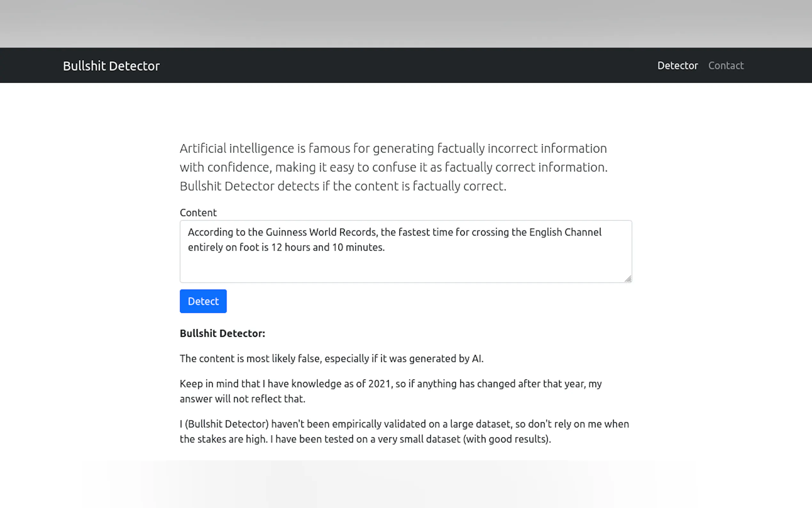Screen dimensions: 812x508
Task: Click the 2021 knowledge cutoff note
Action: pos(390,391)
